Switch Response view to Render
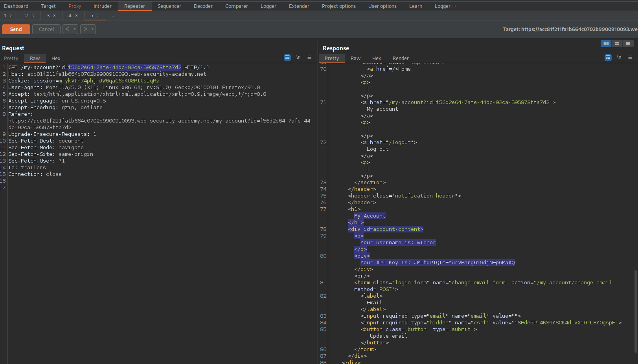 (x=401, y=58)
